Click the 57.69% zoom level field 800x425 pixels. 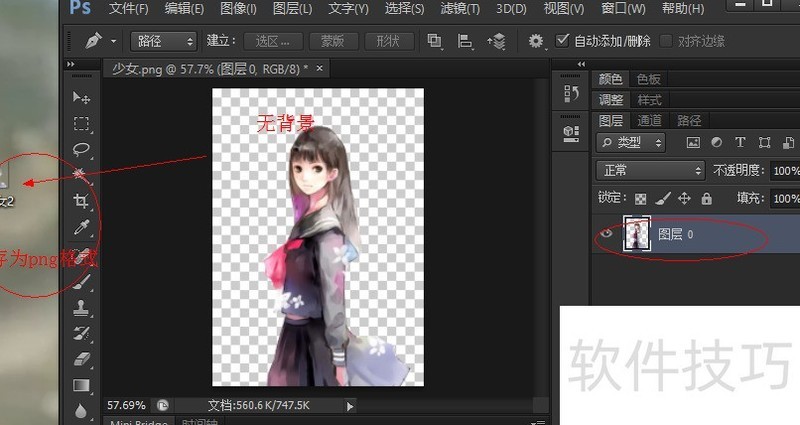tap(126, 406)
